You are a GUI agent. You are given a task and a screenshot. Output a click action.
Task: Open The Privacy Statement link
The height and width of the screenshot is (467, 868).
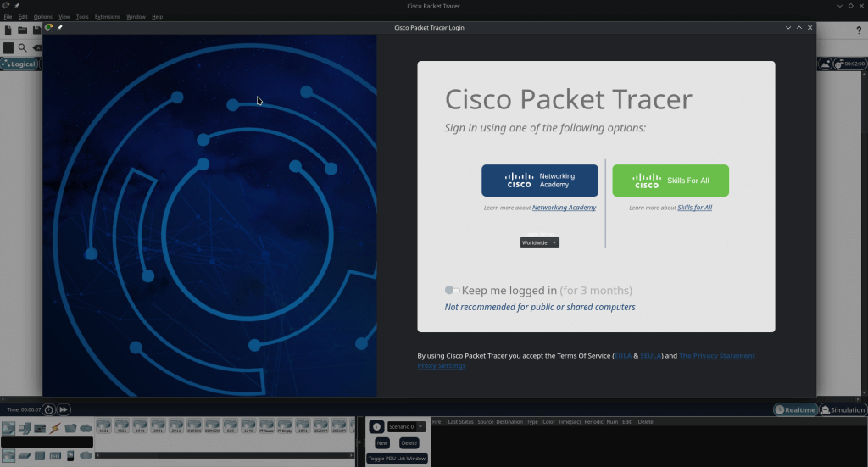coord(717,356)
